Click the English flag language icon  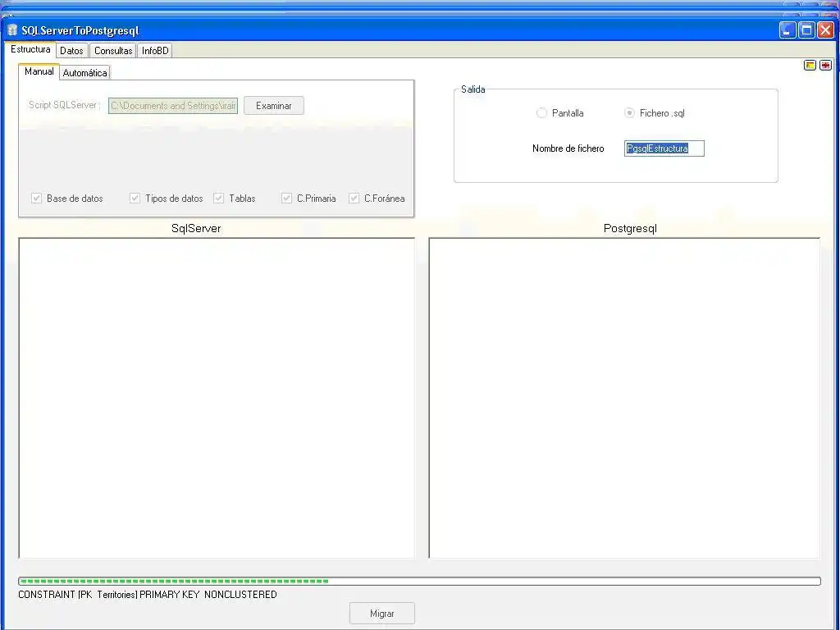825,66
